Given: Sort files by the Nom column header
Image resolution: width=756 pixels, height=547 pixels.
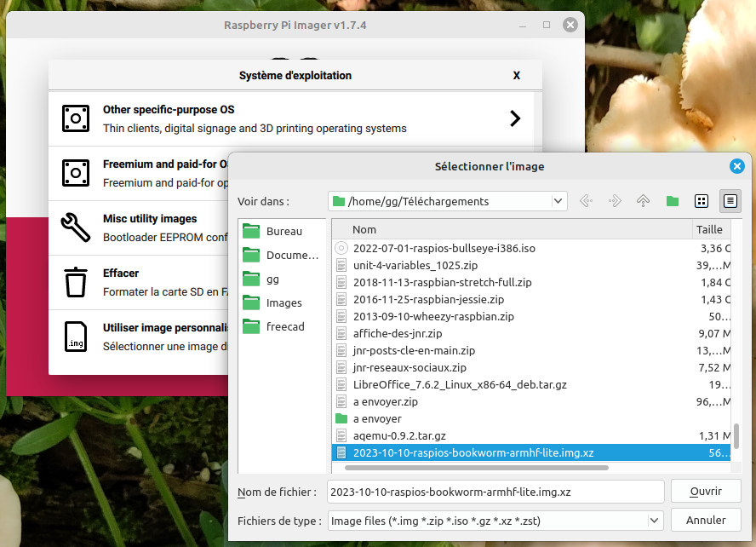Looking at the screenshot, I should [x=512, y=229].
